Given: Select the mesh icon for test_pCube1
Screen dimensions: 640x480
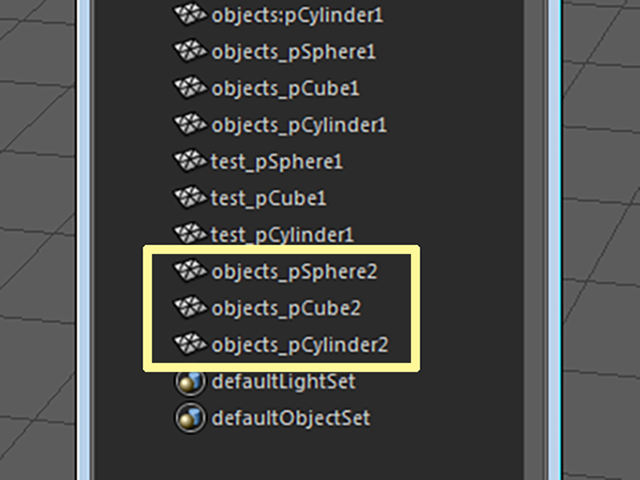Looking at the screenshot, I should click(x=190, y=198).
